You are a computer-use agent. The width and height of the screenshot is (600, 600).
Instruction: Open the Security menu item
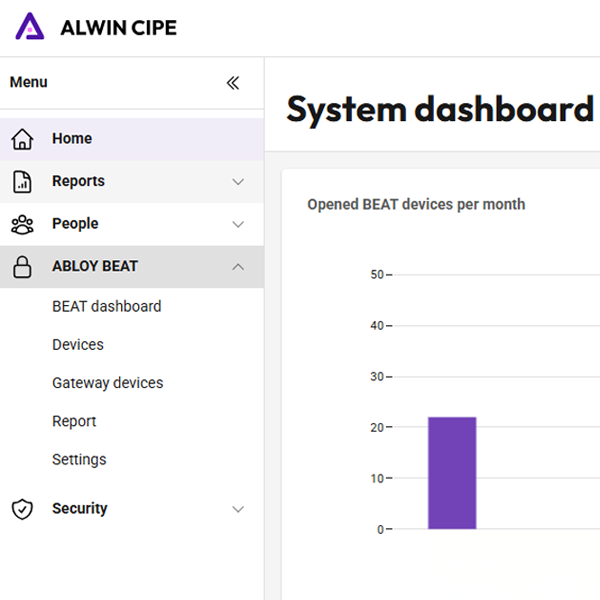tap(132, 509)
